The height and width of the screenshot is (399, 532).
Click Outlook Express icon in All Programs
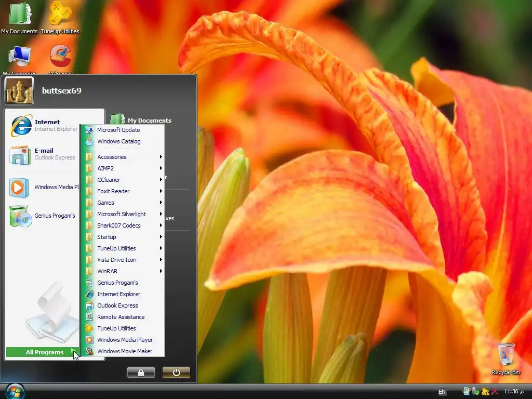[x=89, y=305]
